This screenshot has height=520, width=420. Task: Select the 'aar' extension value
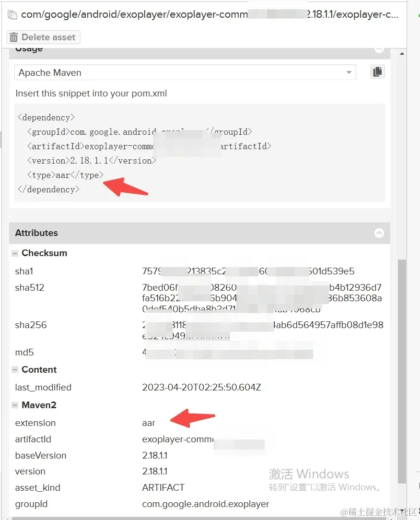149,423
